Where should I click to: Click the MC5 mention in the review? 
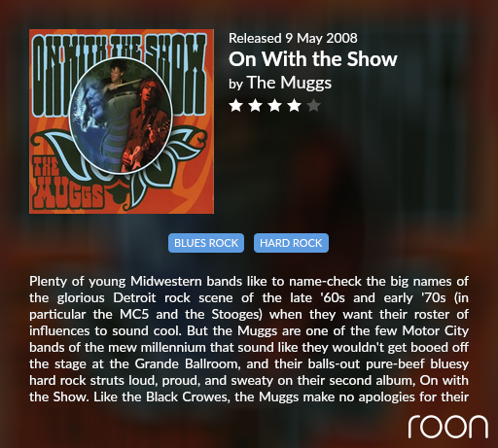click(134, 314)
